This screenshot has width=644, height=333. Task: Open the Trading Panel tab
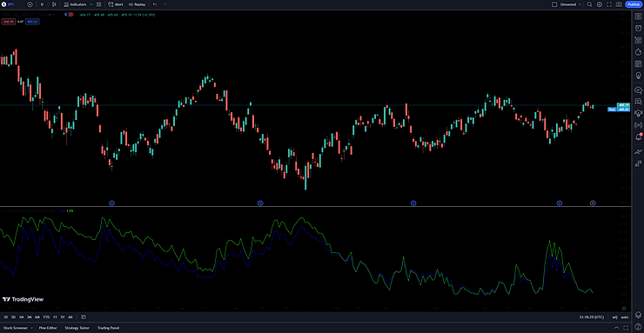point(109,328)
